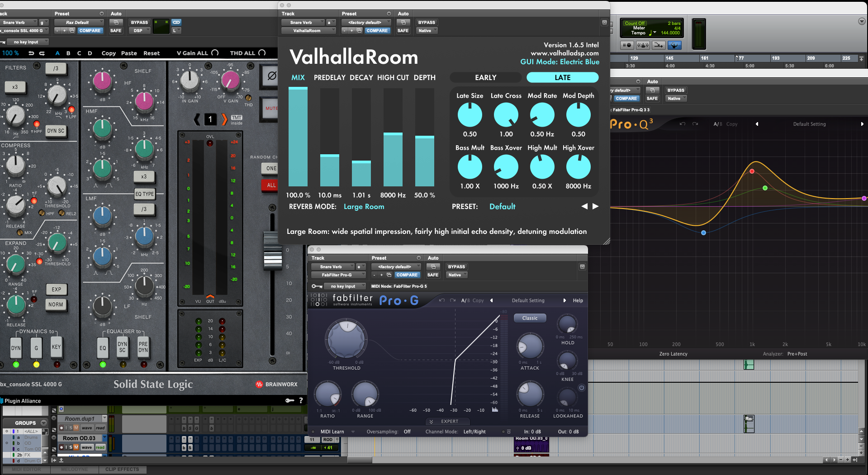Viewport: 868px width, 475px height.
Task: Click Wait for Note transport button
Action: click(627, 45)
